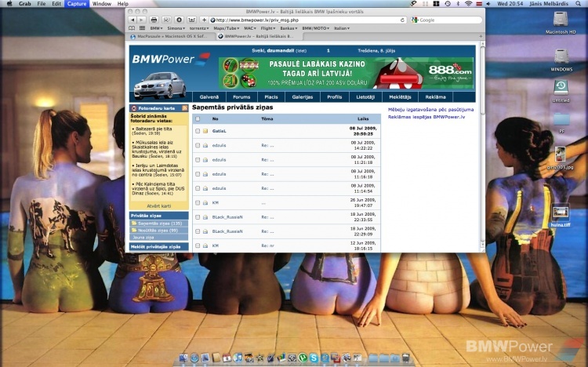Open a new tab with the tab bar plus

tap(481, 36)
